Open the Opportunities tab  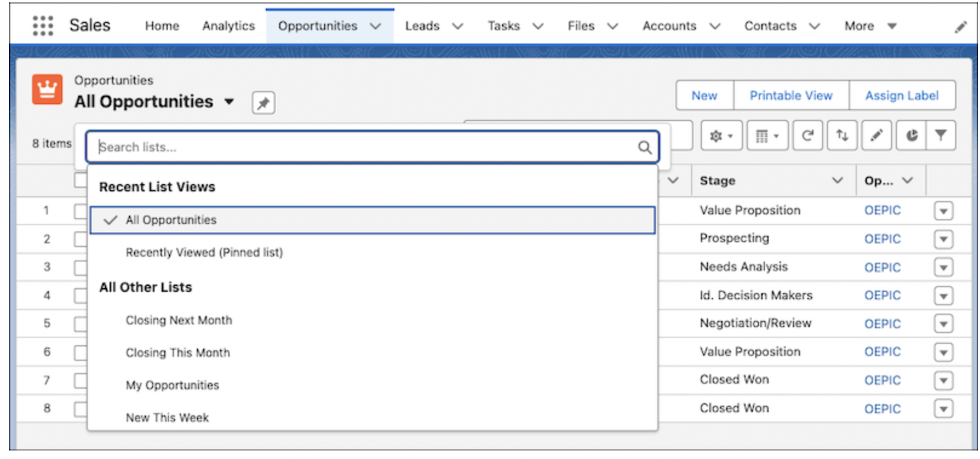(x=317, y=26)
